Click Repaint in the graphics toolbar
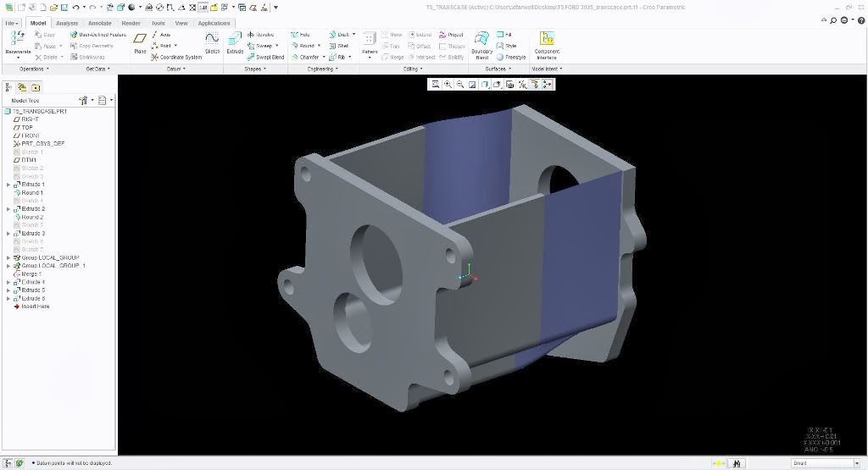Viewport: 868px width, 470px height. (472, 84)
